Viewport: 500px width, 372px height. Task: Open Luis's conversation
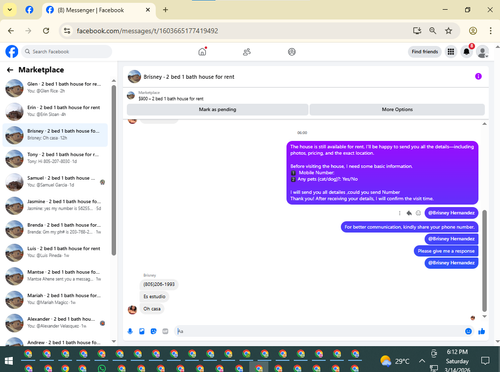55,252
